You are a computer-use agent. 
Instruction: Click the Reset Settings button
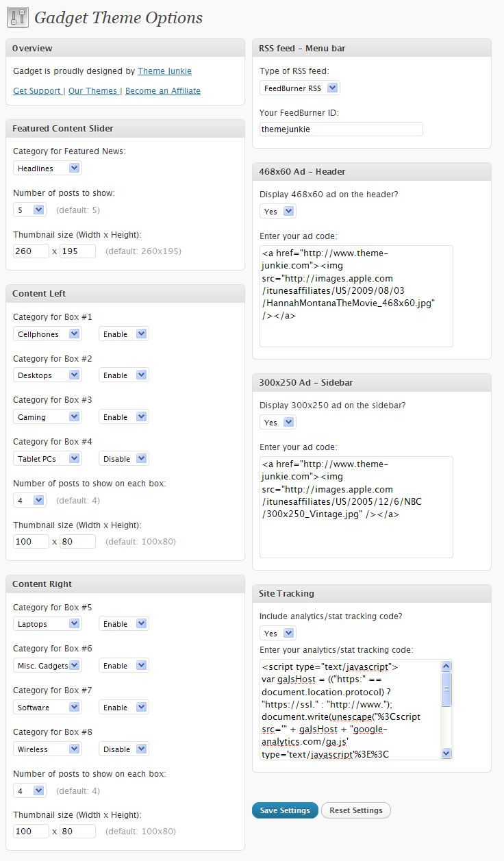tap(356, 810)
